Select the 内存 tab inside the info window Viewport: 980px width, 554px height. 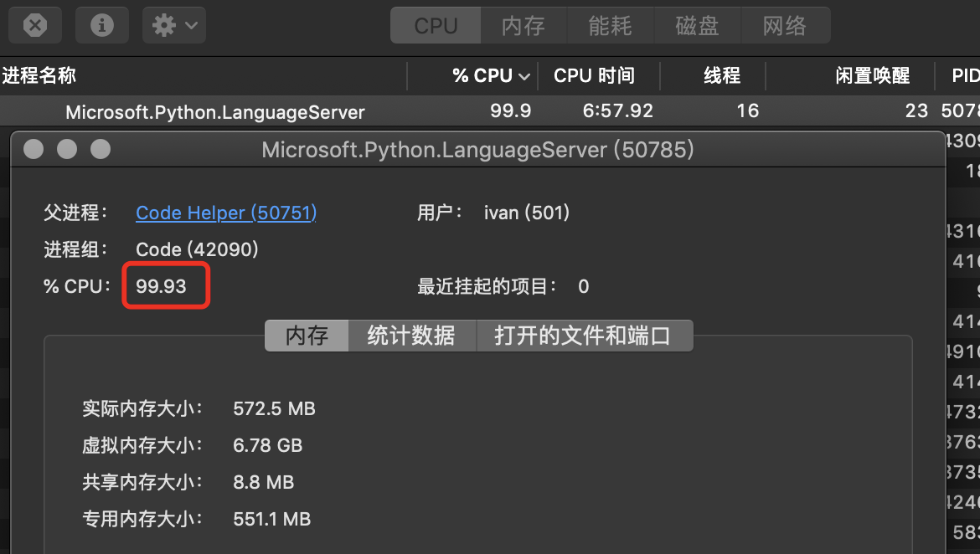(x=307, y=336)
